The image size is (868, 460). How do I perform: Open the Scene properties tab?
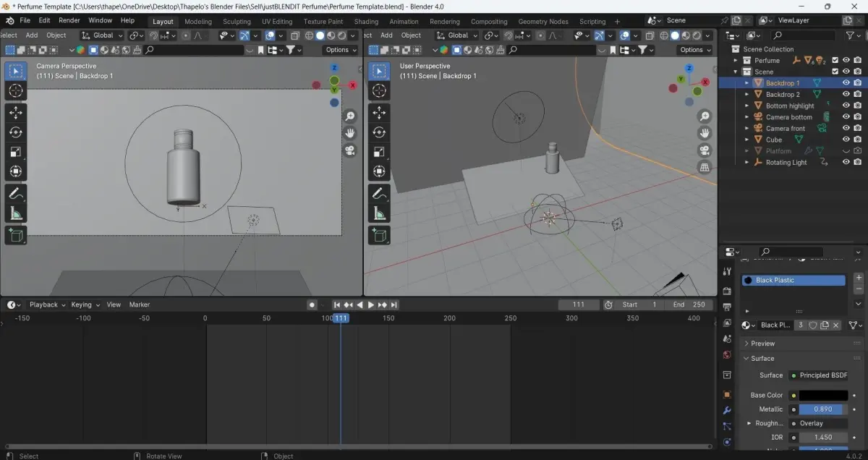[x=727, y=338]
